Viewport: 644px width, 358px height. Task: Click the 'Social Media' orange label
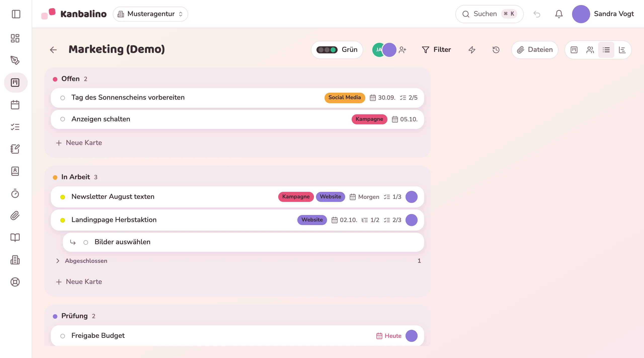[345, 98]
